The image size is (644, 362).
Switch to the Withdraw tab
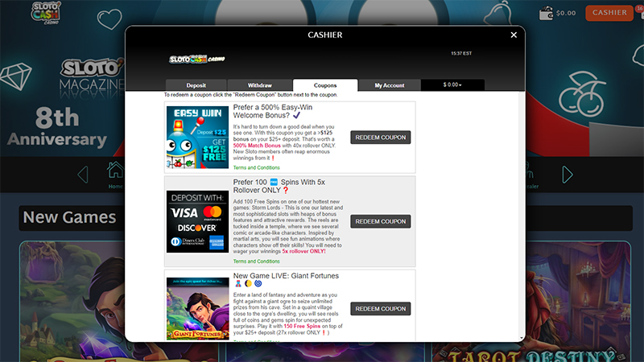259,85
